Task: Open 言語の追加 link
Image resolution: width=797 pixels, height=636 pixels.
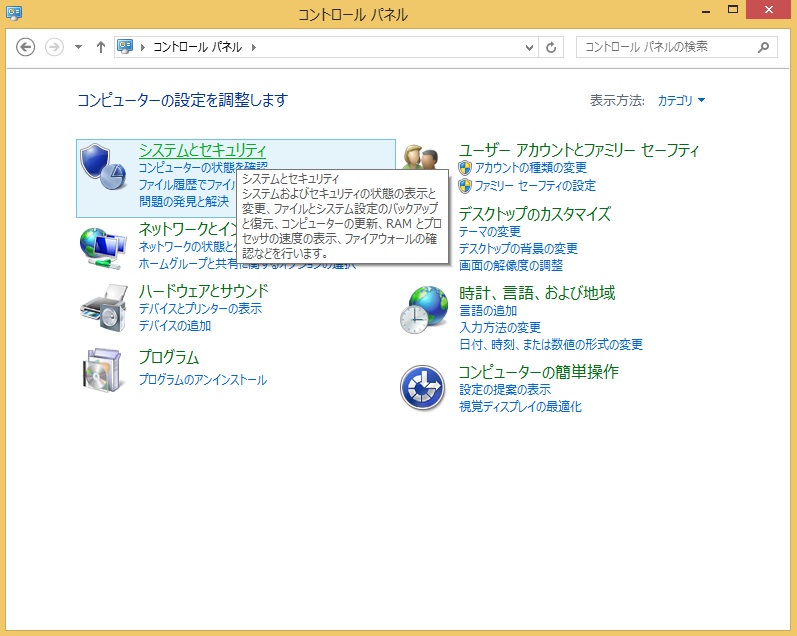Action: [x=488, y=311]
